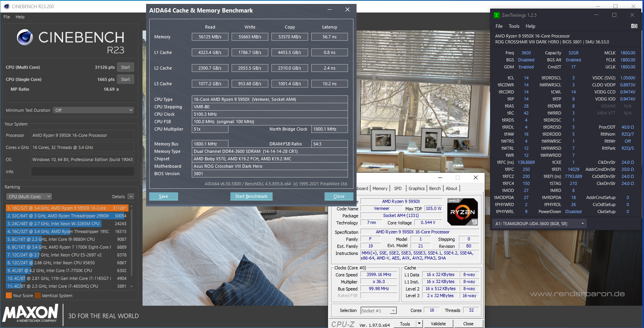Viewport: 644px width, 328px height.
Task: Open the CPU (Multi Core) ranking dropdown
Action: [29, 197]
